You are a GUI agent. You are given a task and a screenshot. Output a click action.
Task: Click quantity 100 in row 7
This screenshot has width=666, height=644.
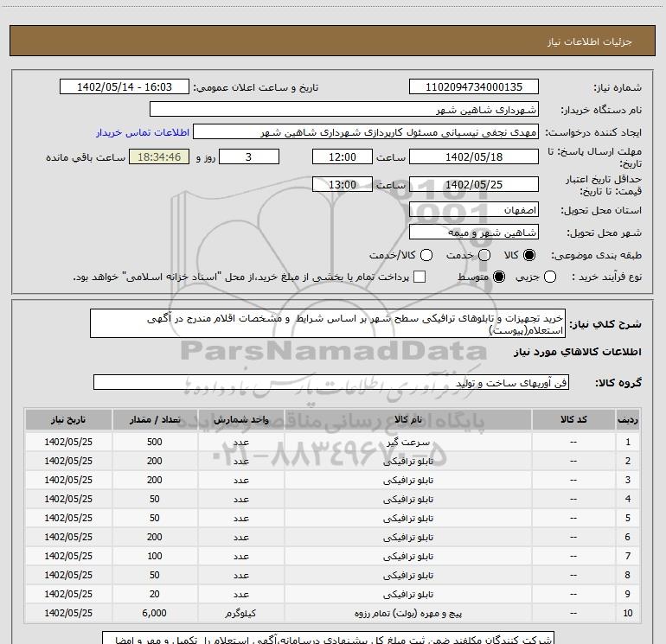tap(155, 556)
